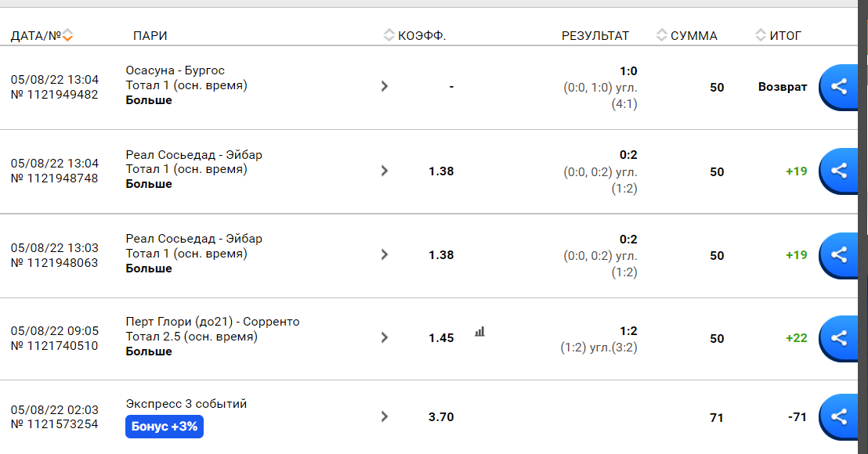
Task: Share the Перт Глори - Сорренто bet
Action: [839, 338]
